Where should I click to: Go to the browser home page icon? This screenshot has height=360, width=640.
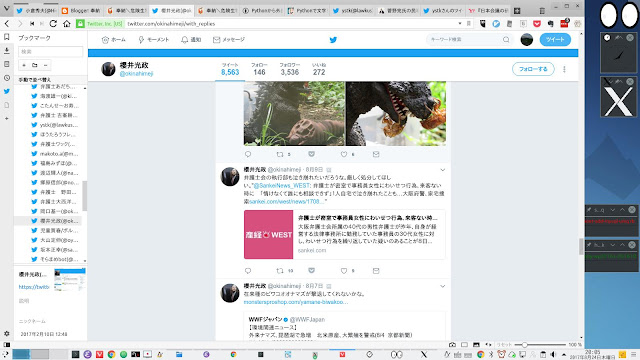(x=67, y=24)
